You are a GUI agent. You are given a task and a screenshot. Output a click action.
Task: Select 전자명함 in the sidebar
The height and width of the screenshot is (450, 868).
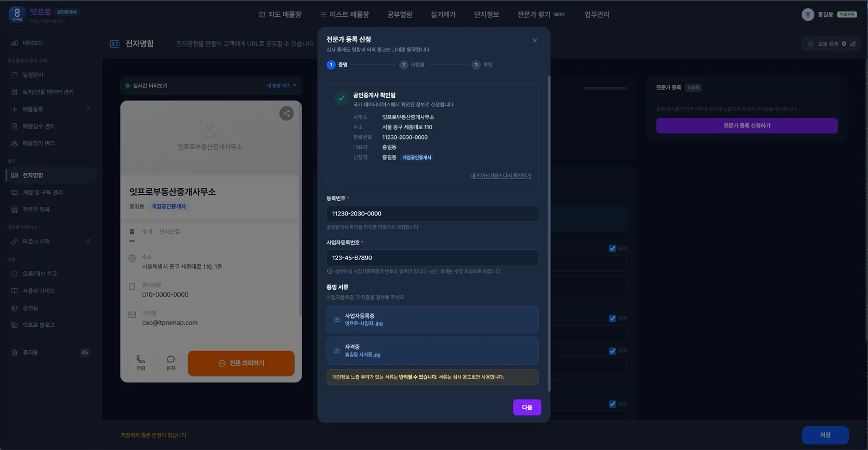point(50,175)
